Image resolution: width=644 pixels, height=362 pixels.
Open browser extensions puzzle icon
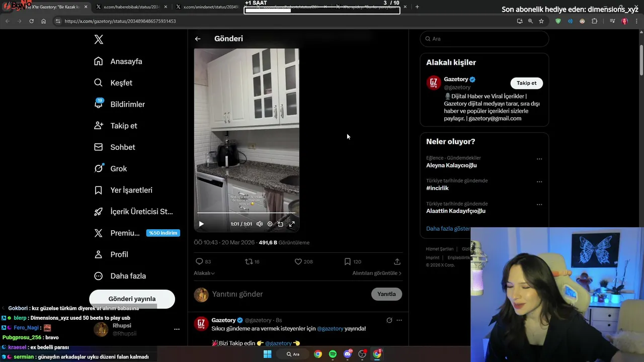[x=594, y=21]
